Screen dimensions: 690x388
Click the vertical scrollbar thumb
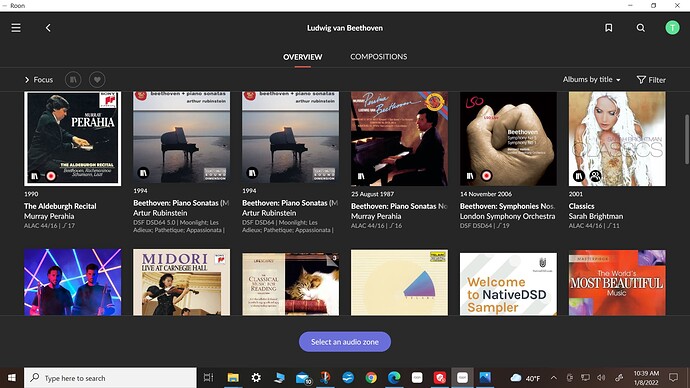pyautogui.click(x=686, y=139)
